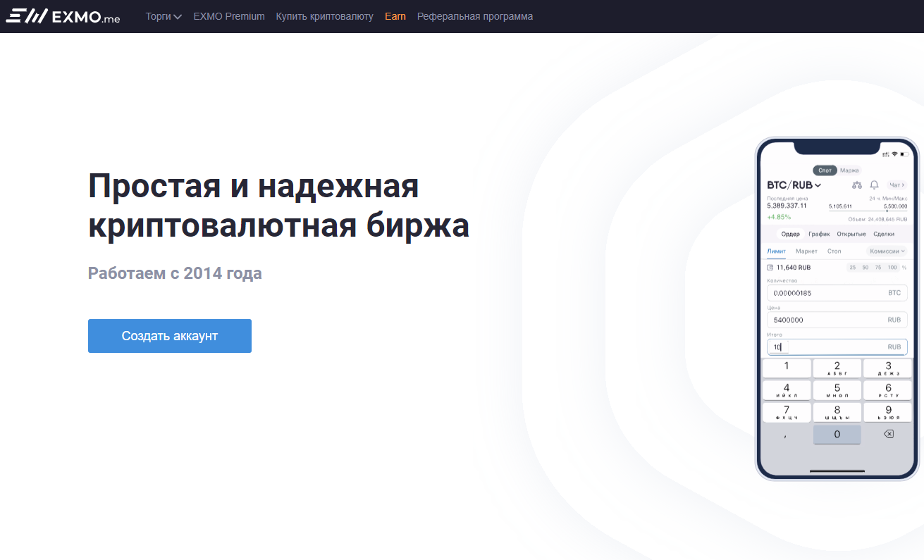This screenshot has width=924, height=560.
Task: Tap keypad key 6
Action: [888, 390]
